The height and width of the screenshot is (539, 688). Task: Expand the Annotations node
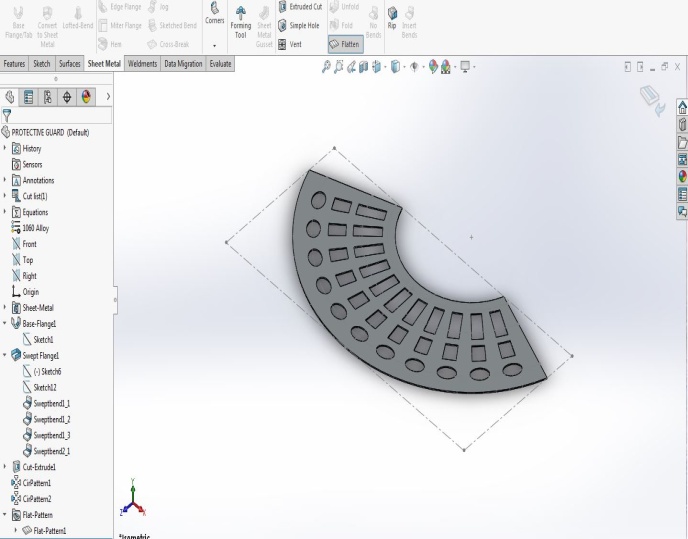5,180
